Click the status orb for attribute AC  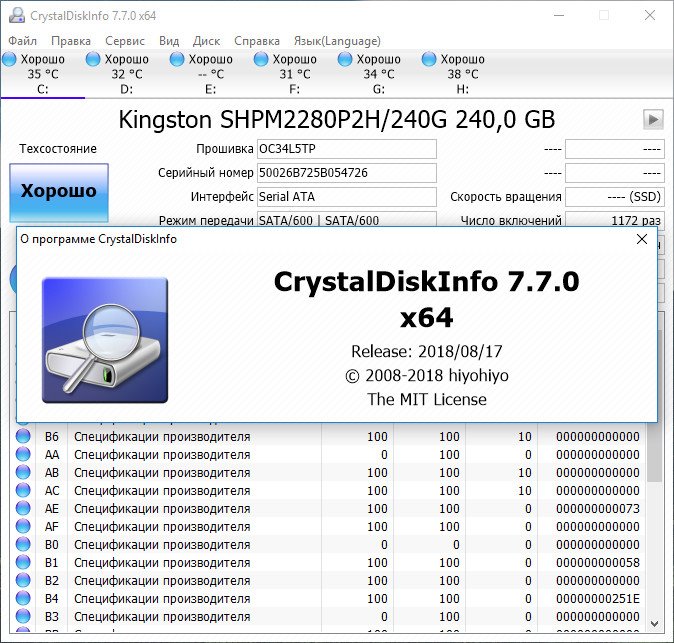[x=23, y=490]
